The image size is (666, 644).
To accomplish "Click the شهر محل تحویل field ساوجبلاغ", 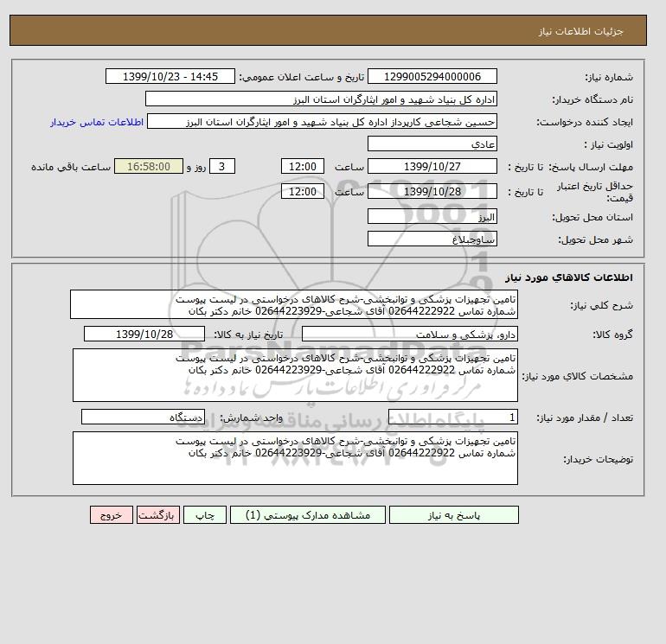I will click(432, 239).
